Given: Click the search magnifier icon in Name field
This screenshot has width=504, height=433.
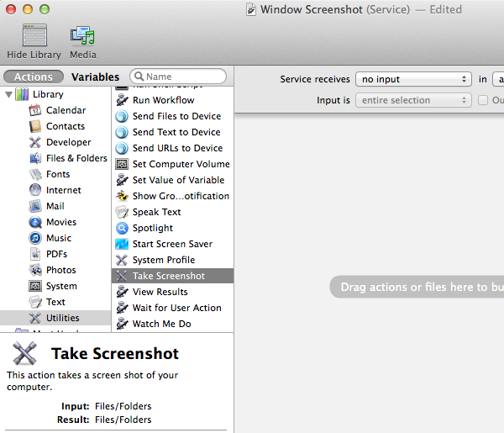Looking at the screenshot, I should coord(139,77).
